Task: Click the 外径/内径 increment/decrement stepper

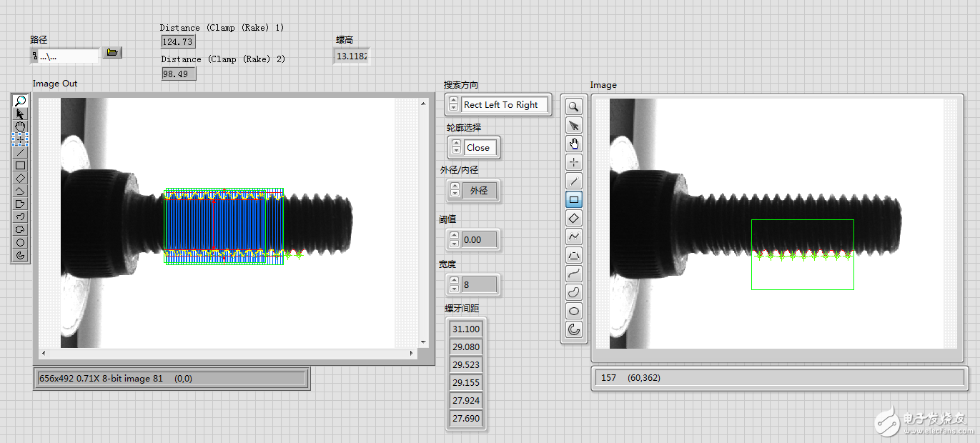Action: (455, 190)
